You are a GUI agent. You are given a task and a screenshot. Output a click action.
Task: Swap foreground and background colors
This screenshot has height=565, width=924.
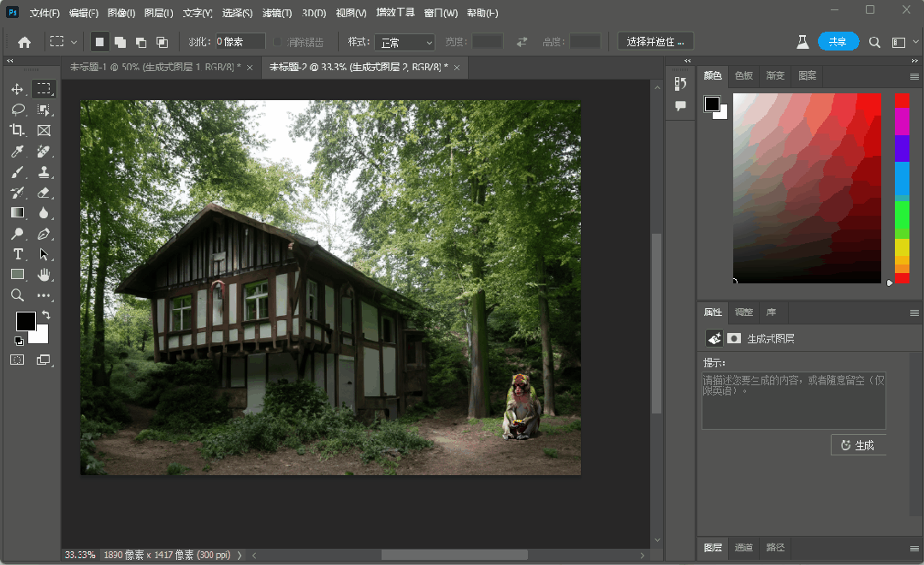click(x=46, y=315)
